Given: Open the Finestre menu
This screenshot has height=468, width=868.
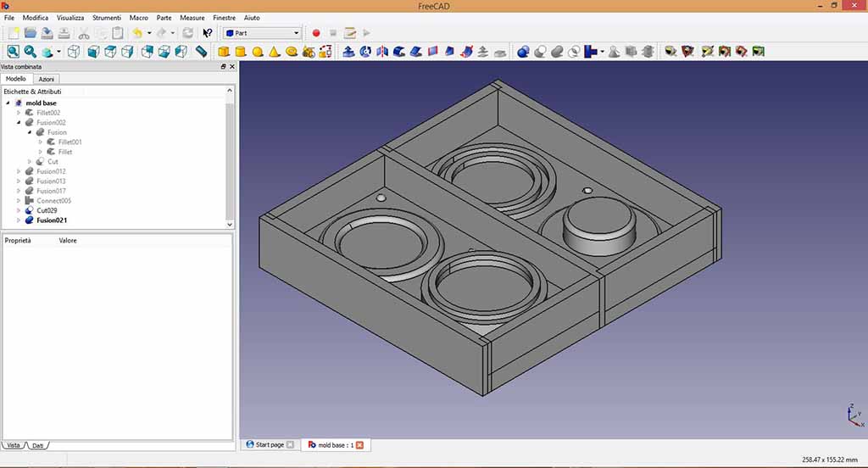Looking at the screenshot, I should pyautogui.click(x=224, y=18).
